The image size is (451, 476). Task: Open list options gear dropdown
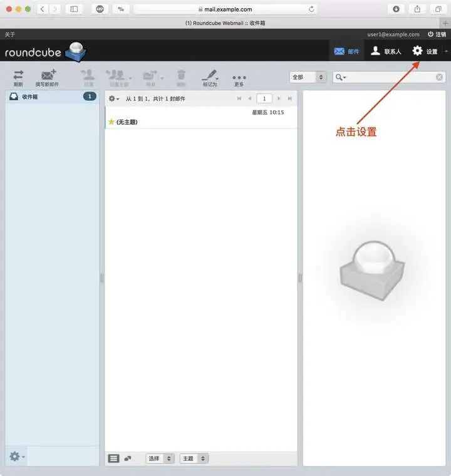(114, 99)
